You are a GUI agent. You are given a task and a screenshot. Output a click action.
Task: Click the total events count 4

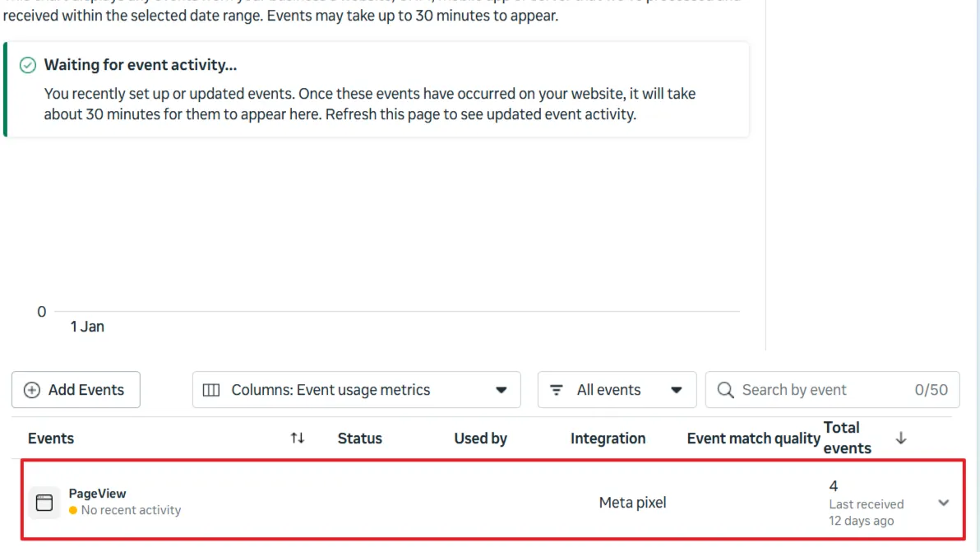click(834, 485)
